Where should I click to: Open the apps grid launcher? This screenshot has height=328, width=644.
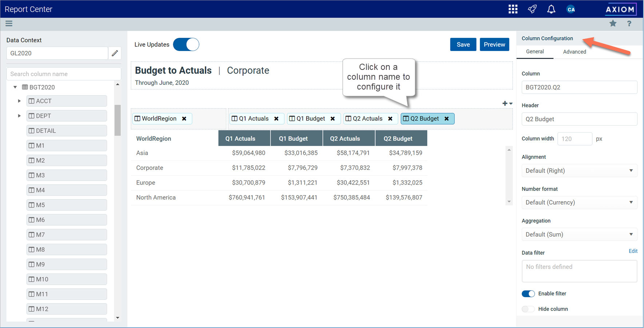[x=513, y=9]
